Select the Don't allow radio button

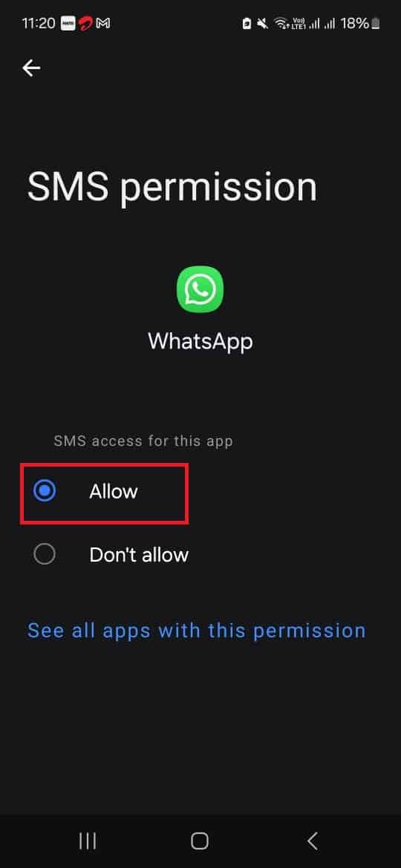click(45, 555)
